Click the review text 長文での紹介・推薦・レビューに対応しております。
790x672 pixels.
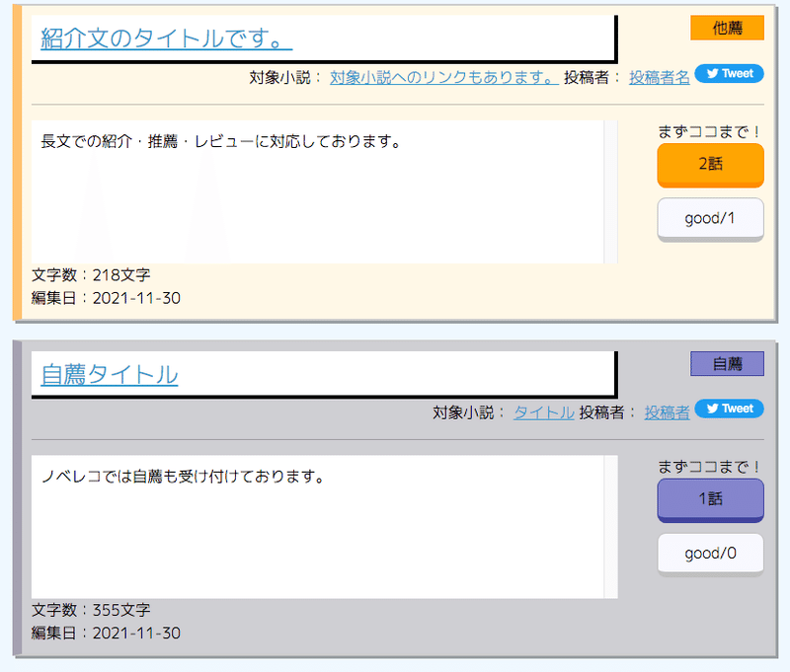point(220,141)
